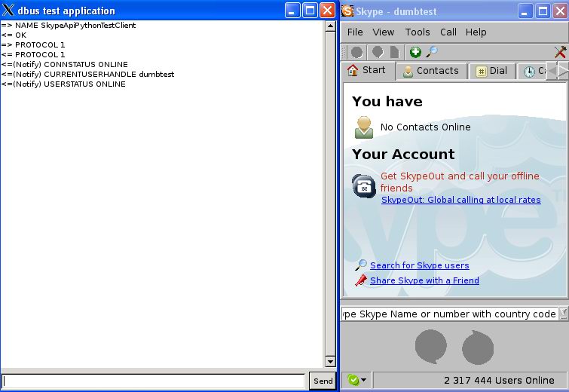
Task: Maximize the dbus test application window
Action: coord(311,10)
